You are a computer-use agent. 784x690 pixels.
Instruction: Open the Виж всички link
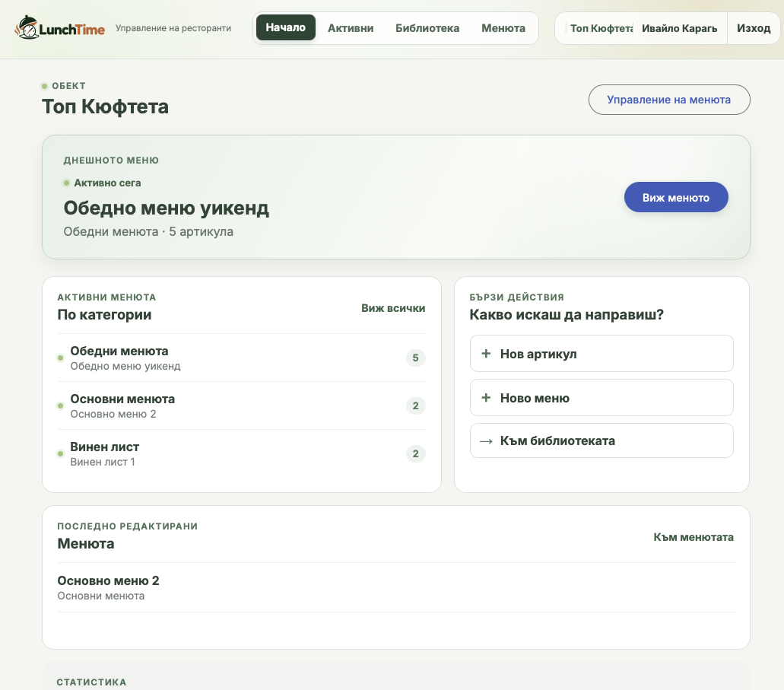coord(393,308)
